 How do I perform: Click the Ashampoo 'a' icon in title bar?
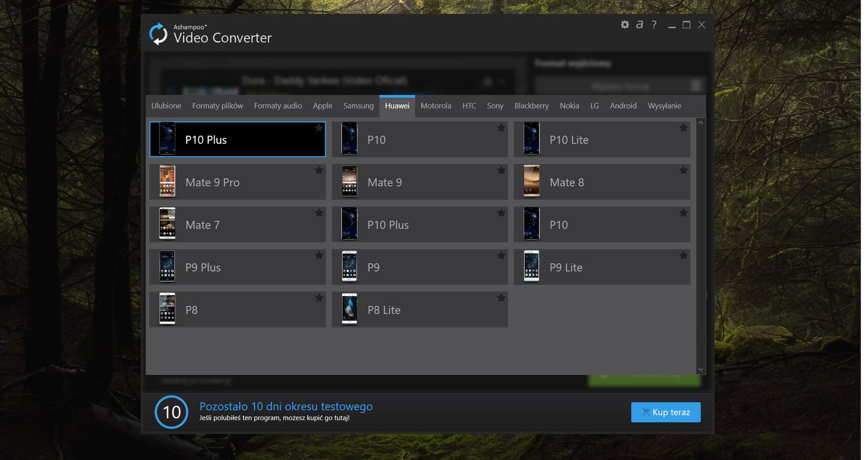(639, 25)
